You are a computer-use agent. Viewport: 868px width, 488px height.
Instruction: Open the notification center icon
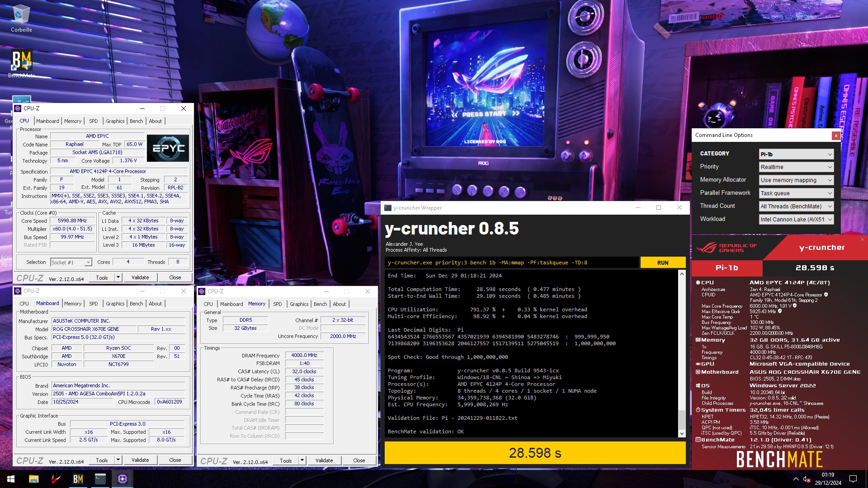pos(853,479)
